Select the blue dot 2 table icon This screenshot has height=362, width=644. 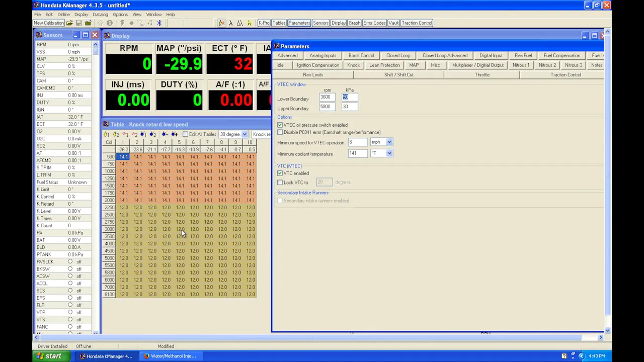pyautogui.click(x=152, y=134)
